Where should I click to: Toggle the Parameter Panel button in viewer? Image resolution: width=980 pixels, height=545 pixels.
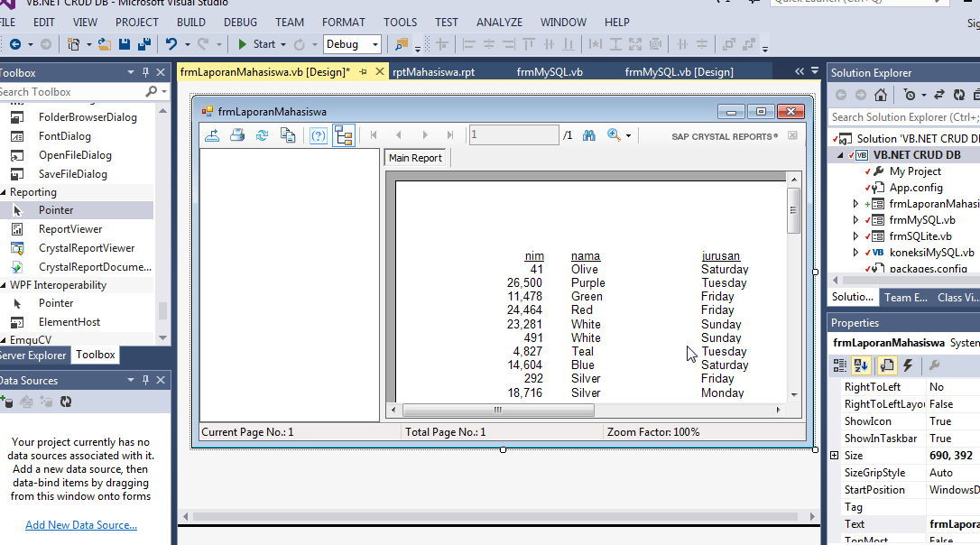click(x=319, y=135)
